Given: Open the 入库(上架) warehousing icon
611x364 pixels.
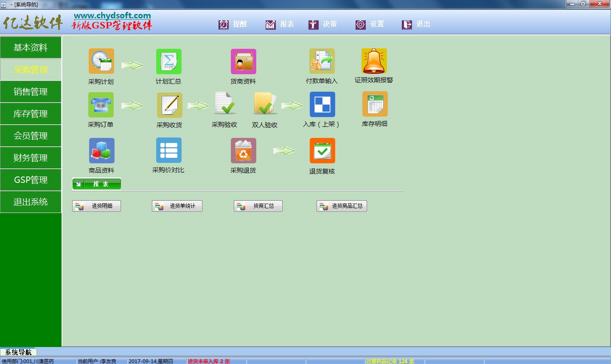Looking at the screenshot, I should pos(322,104).
